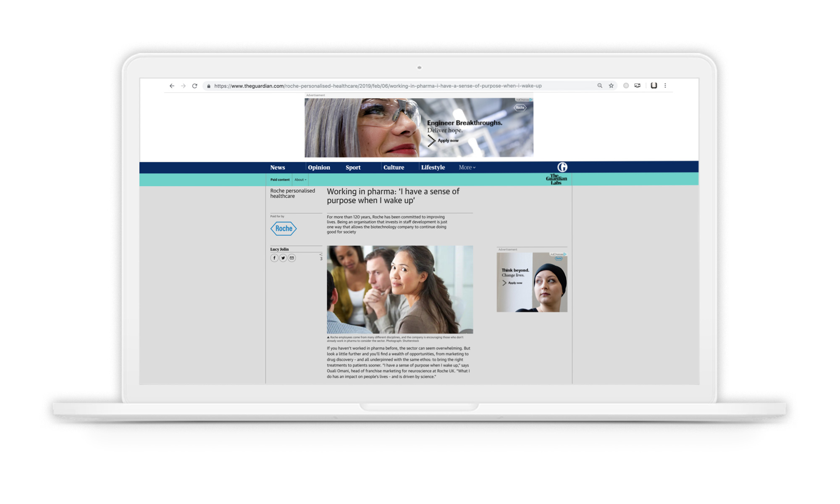Viewport: 840px width, 504px height.
Task: Click the 'Paid for by' label
Action: click(277, 216)
